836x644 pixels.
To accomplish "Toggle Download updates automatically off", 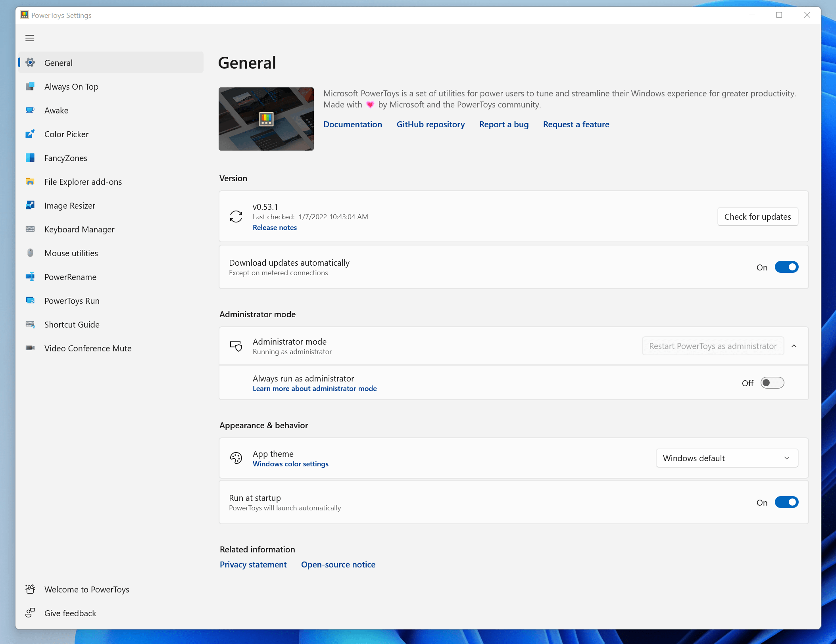I will (x=786, y=267).
